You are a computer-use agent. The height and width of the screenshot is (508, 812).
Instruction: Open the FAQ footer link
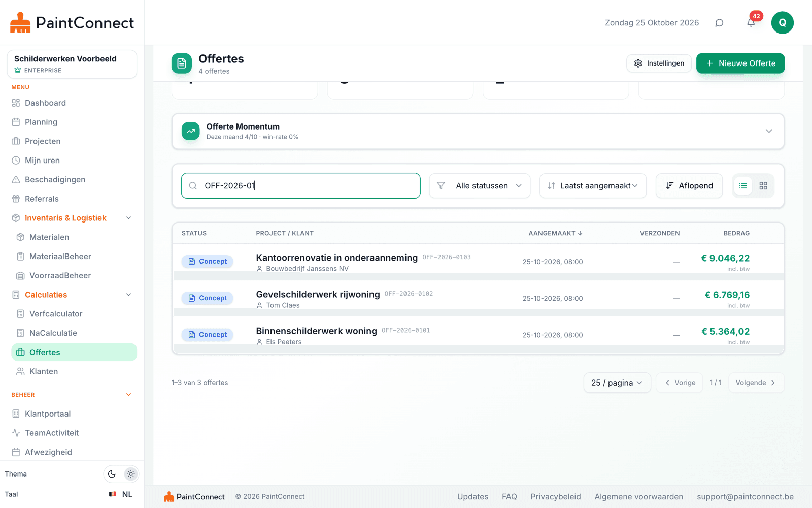(509, 497)
